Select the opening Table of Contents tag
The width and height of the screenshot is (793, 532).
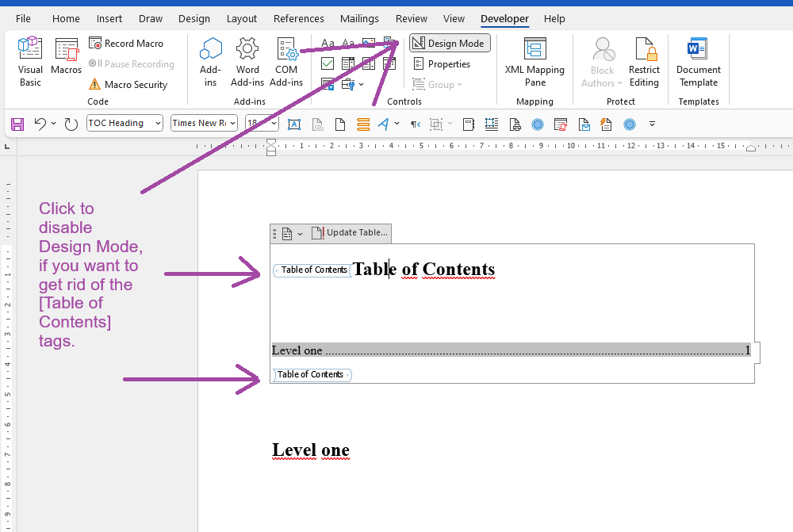pyautogui.click(x=312, y=270)
